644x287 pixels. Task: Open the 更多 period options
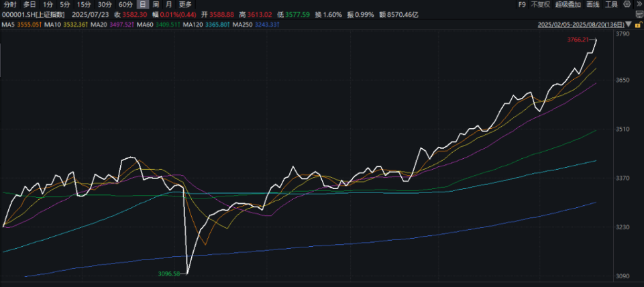(185, 5)
